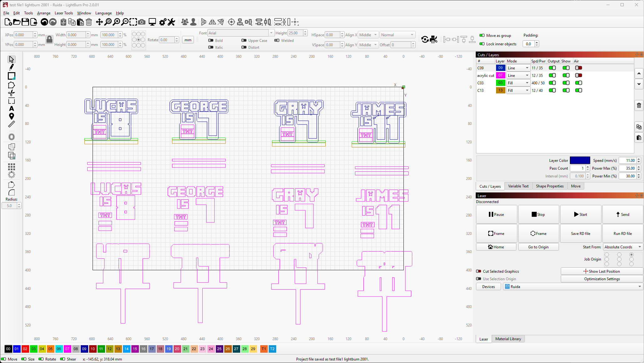Choose the Position Laser marker tool
The width and height of the screenshot is (644, 363).
point(12,116)
